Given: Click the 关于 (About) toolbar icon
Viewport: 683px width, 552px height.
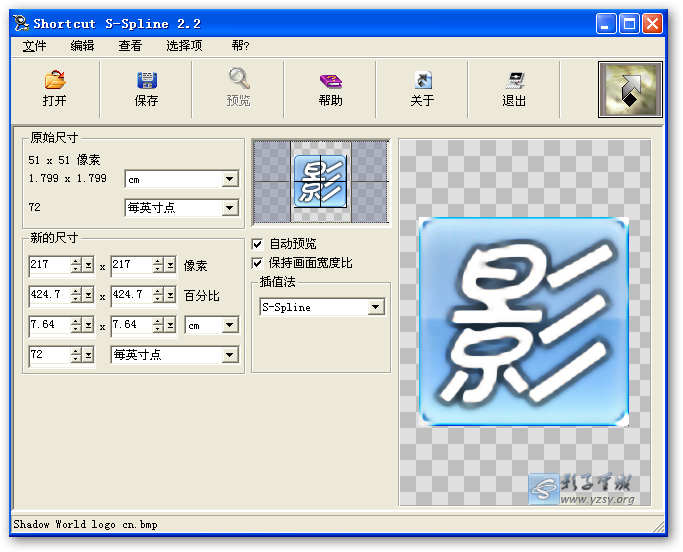Looking at the screenshot, I should (x=422, y=81).
